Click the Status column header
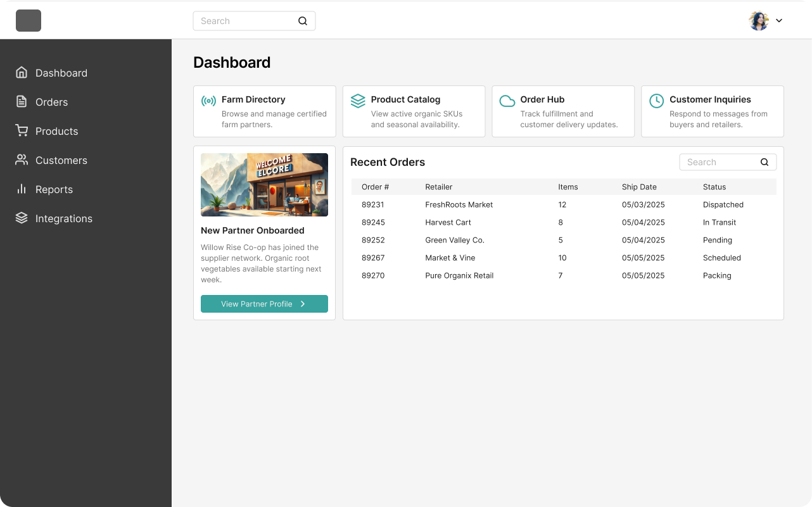The height and width of the screenshot is (507, 812). pyautogui.click(x=714, y=187)
